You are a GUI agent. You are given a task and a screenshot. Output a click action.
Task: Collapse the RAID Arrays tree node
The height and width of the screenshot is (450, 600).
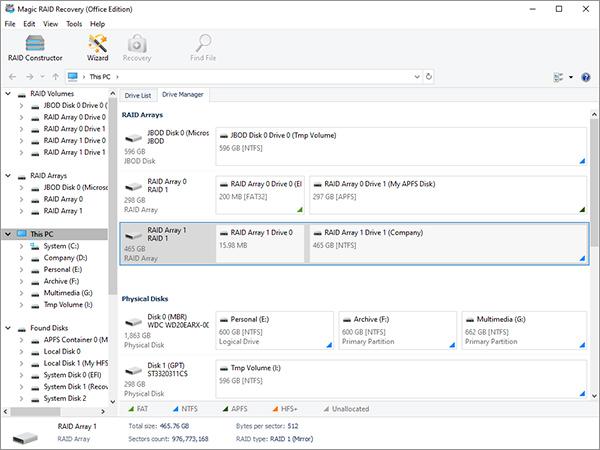tap(8, 176)
